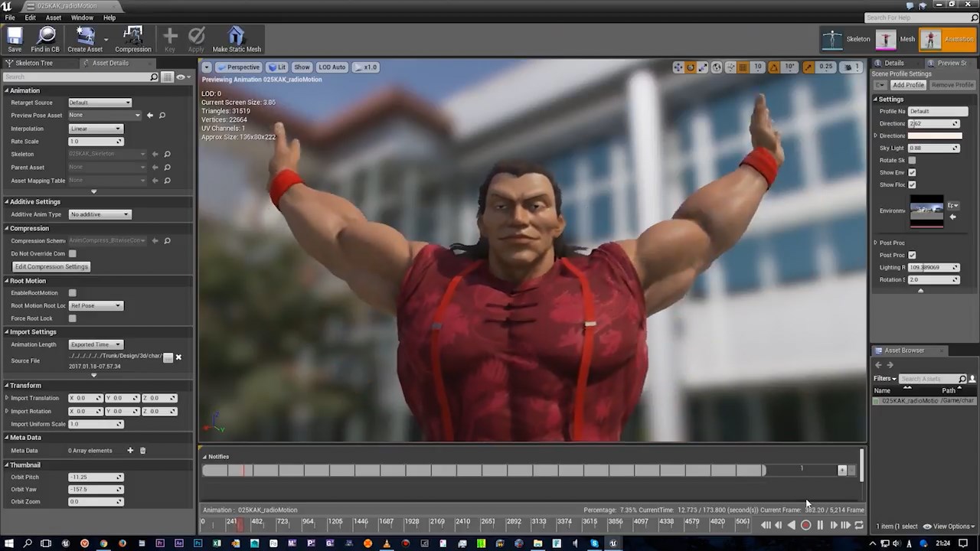Viewport: 980px width, 551px height.
Task: Open the Interpolation Linear dropdown
Action: (95, 129)
